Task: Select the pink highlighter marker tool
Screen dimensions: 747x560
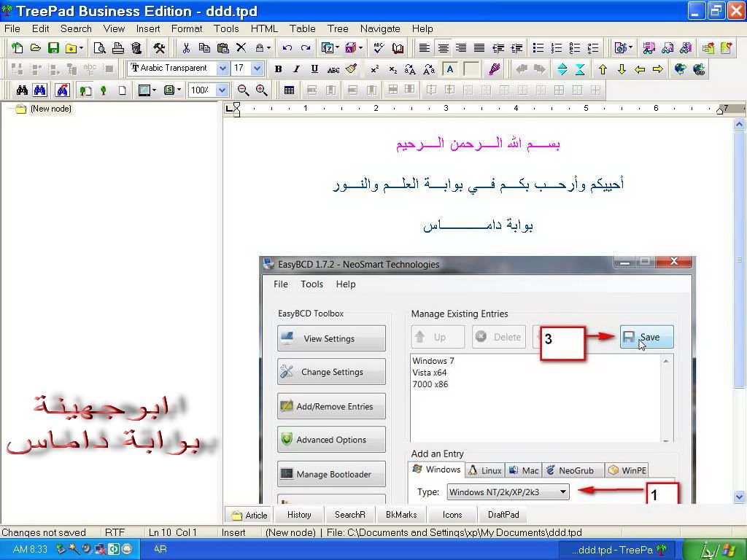Action: pyautogui.click(x=494, y=69)
